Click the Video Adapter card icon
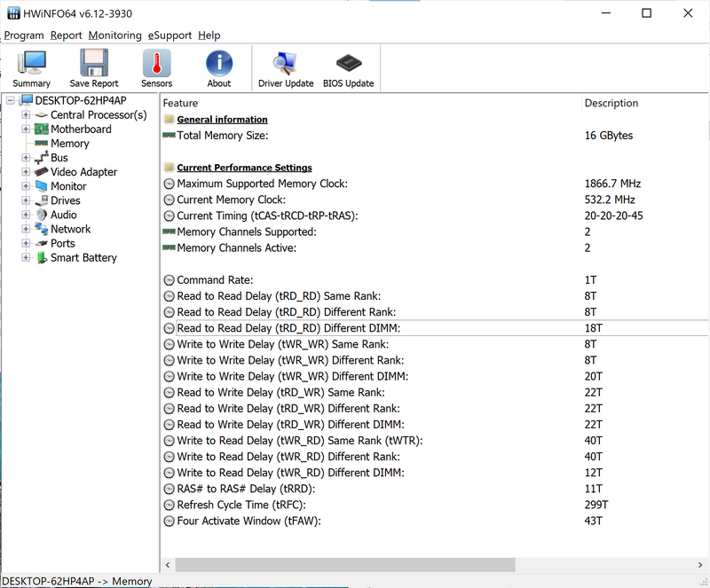 tap(42, 171)
